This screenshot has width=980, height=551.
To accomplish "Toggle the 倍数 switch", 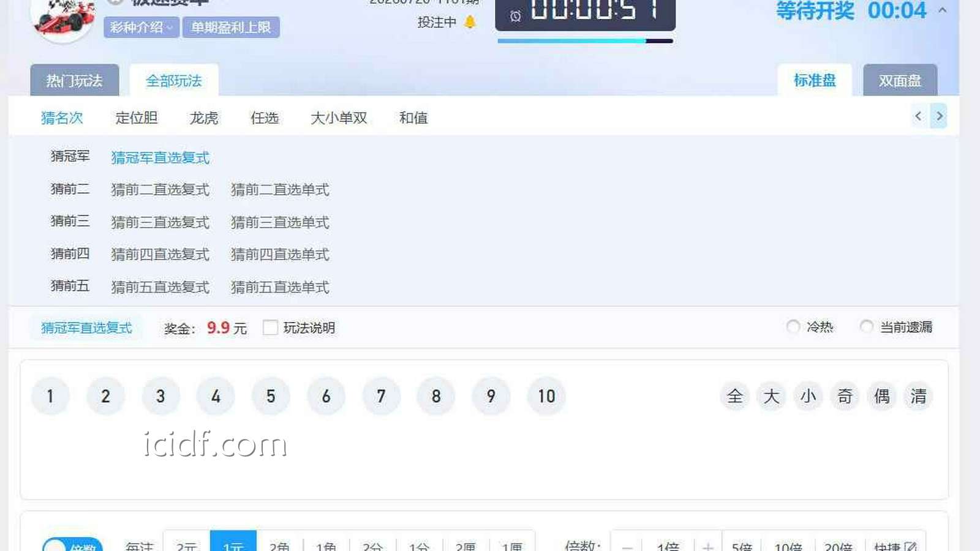I will point(72,545).
